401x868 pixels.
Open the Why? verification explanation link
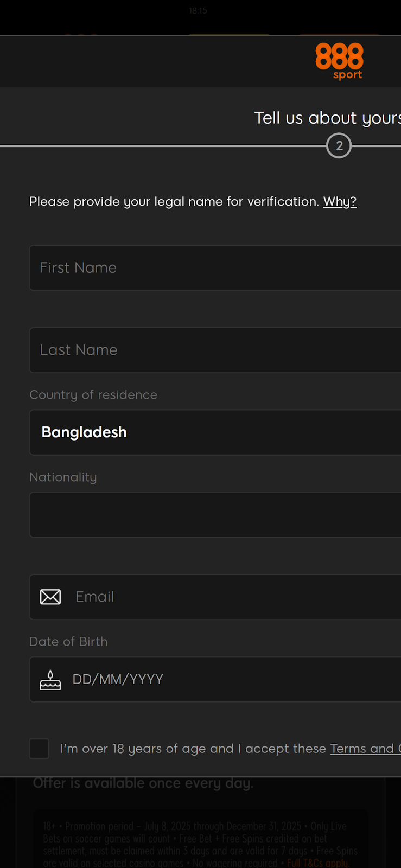click(339, 201)
